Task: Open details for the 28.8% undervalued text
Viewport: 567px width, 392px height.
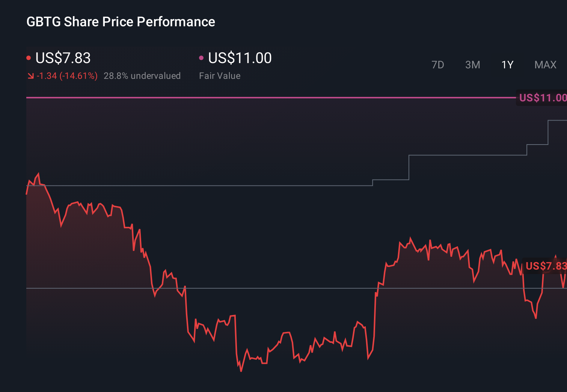Action: [x=142, y=75]
